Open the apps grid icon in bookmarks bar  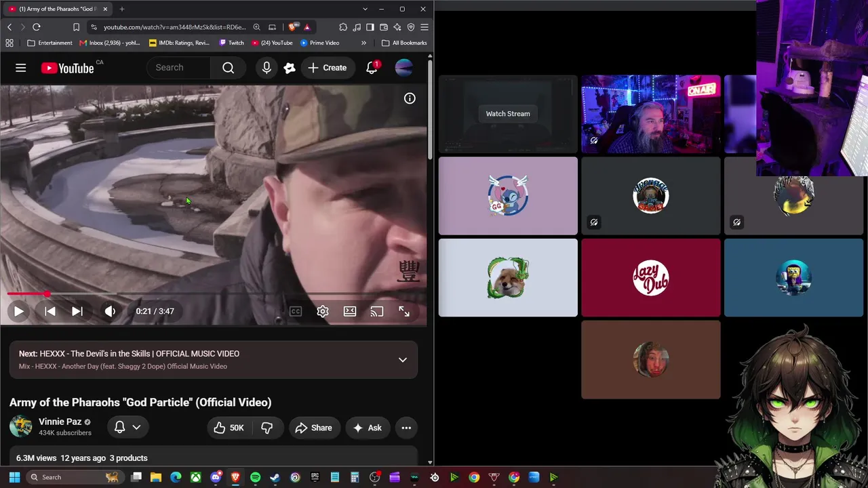pos(9,43)
